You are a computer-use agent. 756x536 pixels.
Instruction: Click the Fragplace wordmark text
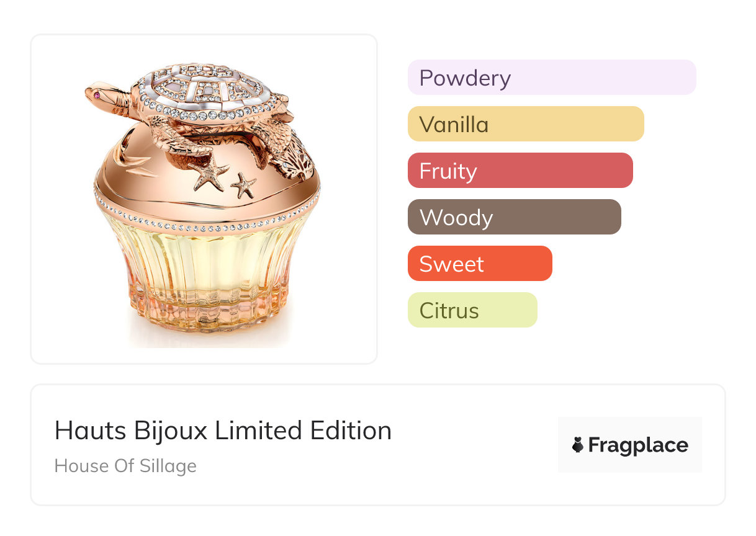638,445
